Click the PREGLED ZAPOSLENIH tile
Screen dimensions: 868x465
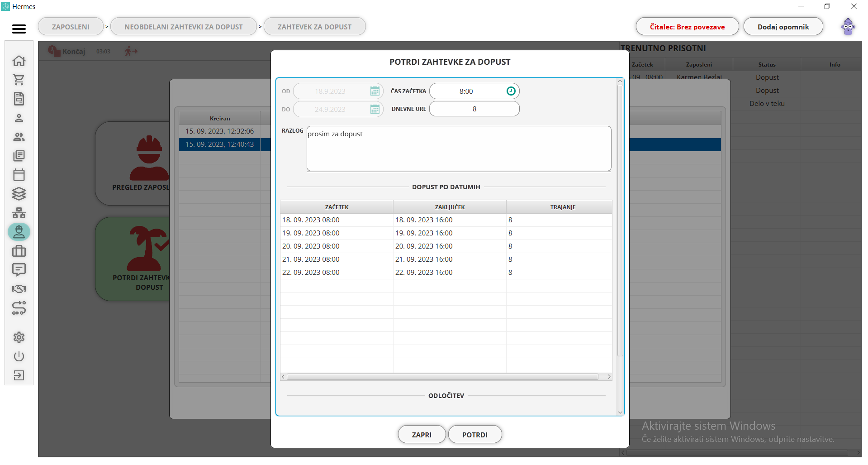coord(133,163)
